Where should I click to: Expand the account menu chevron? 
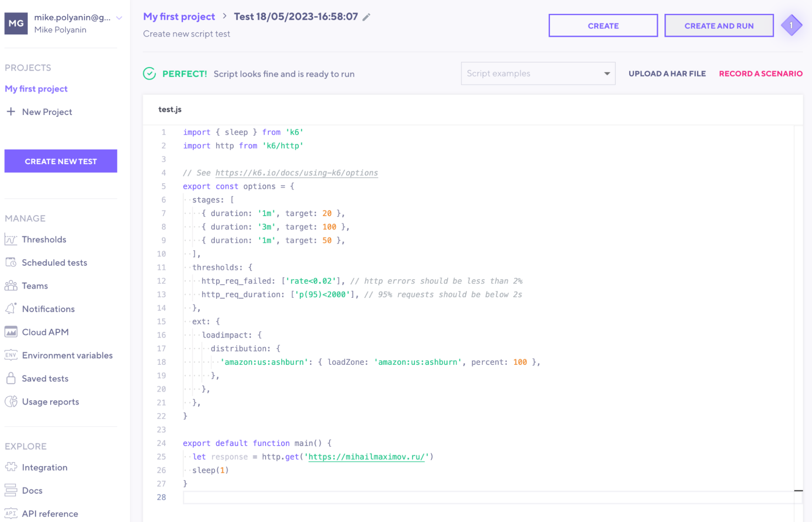click(119, 18)
